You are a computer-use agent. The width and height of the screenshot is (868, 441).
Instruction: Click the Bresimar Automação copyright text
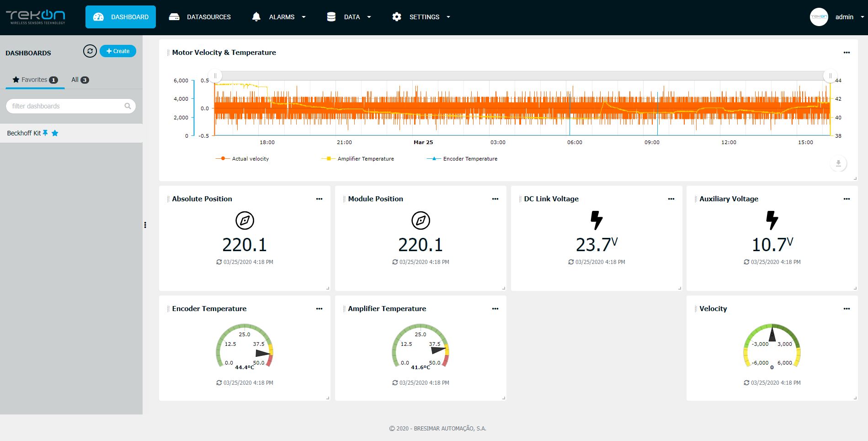coord(437,429)
